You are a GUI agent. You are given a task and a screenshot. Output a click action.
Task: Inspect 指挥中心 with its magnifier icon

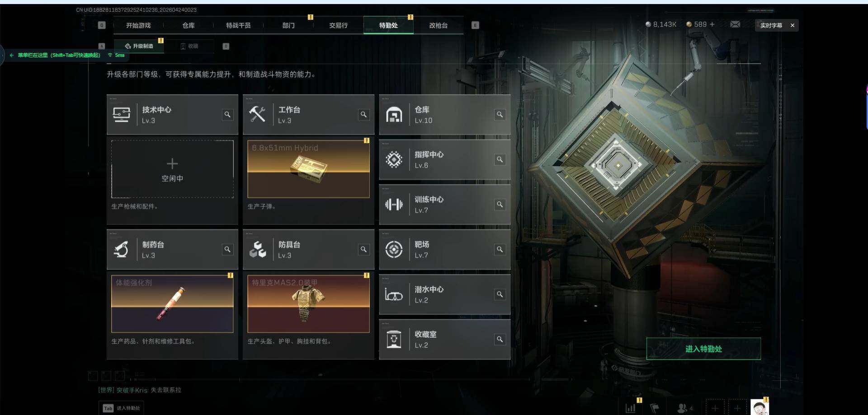pyautogui.click(x=500, y=159)
